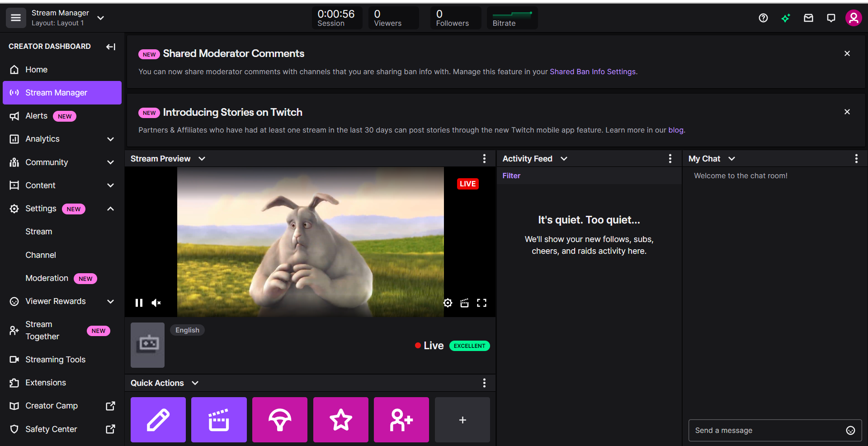The width and height of the screenshot is (868, 446).
Task: Open the chat emote picker smiley
Action: [850, 431]
